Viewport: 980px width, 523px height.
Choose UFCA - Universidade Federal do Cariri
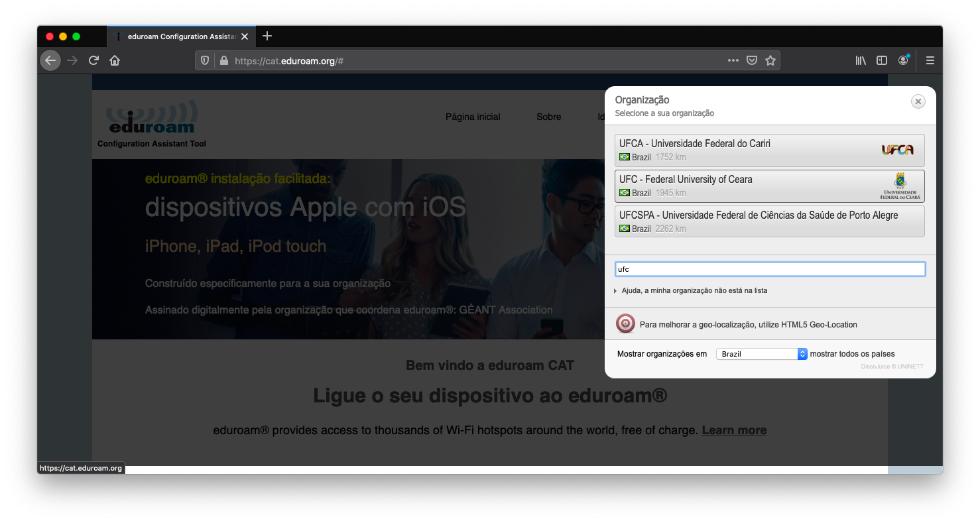pos(769,150)
